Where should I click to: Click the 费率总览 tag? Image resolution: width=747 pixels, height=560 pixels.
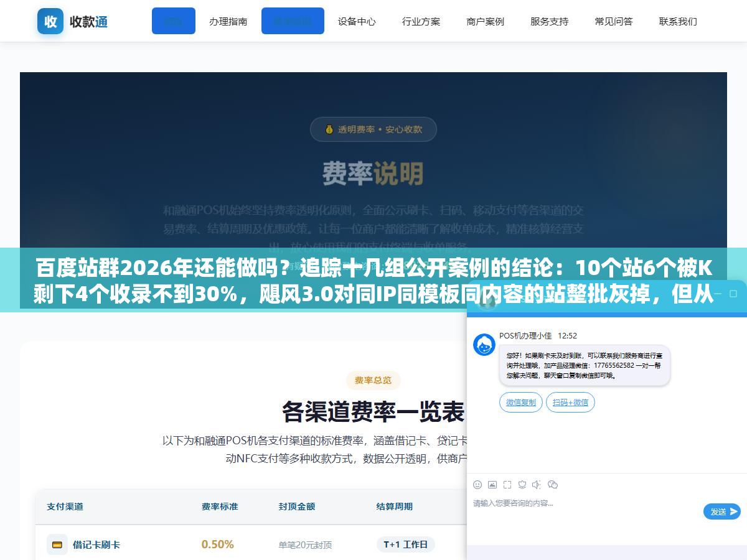click(374, 380)
